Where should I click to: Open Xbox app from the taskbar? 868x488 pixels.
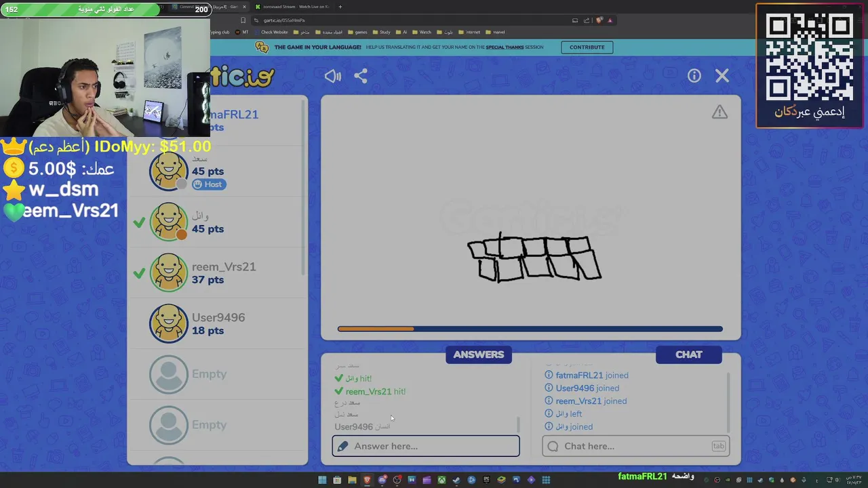click(441, 480)
